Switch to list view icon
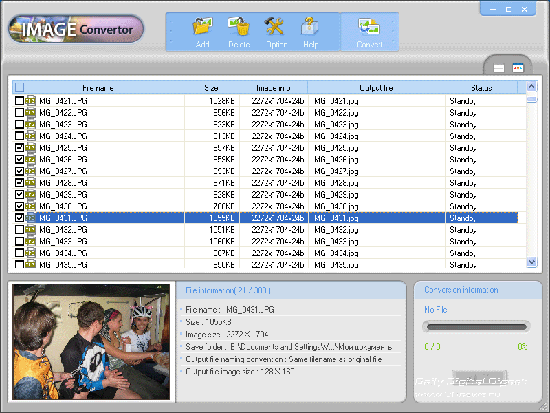This screenshot has width=550, height=413. pyautogui.click(x=499, y=68)
